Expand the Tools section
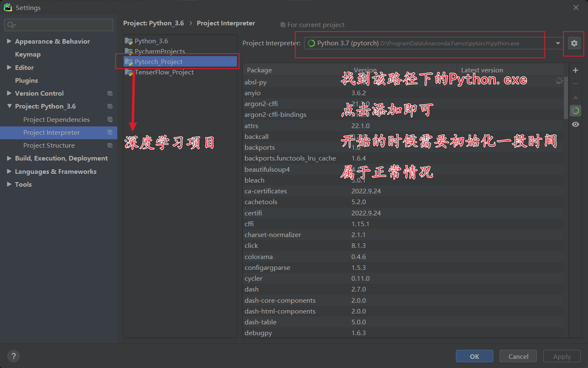 click(9, 184)
